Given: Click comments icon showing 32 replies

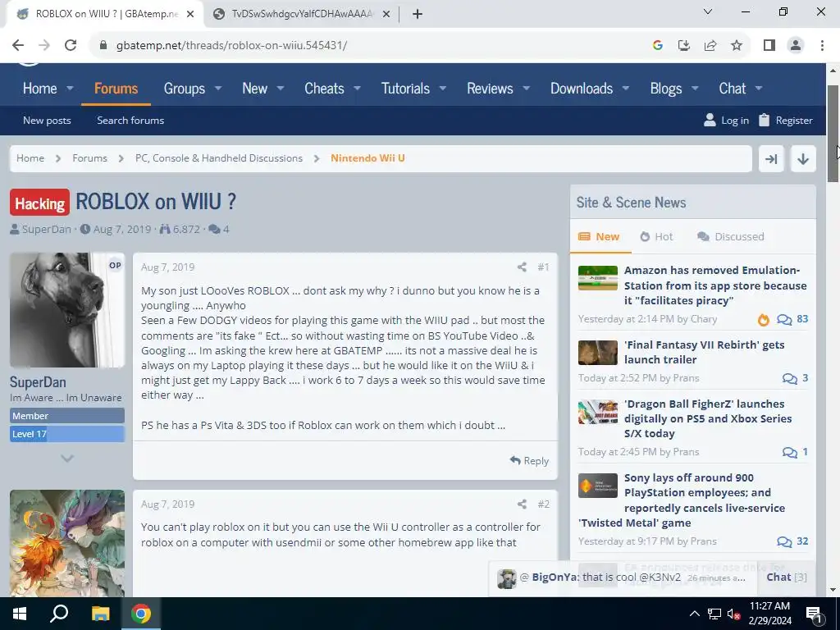Looking at the screenshot, I should [784, 541].
